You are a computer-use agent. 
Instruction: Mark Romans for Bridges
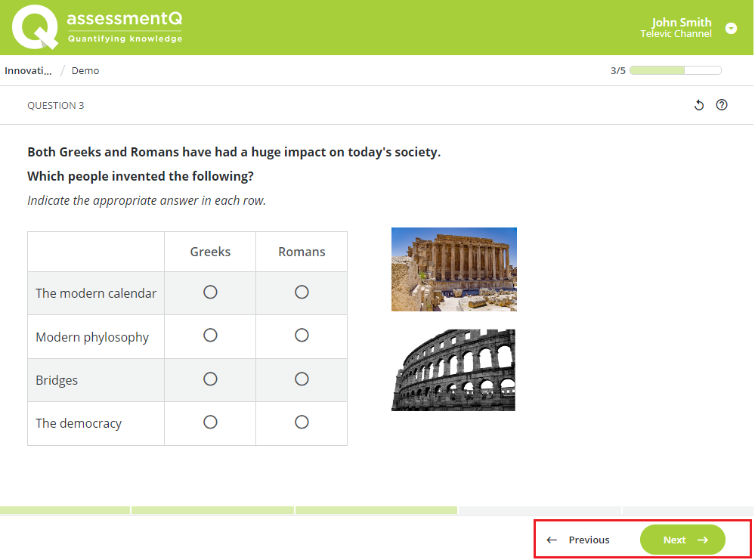tap(302, 379)
